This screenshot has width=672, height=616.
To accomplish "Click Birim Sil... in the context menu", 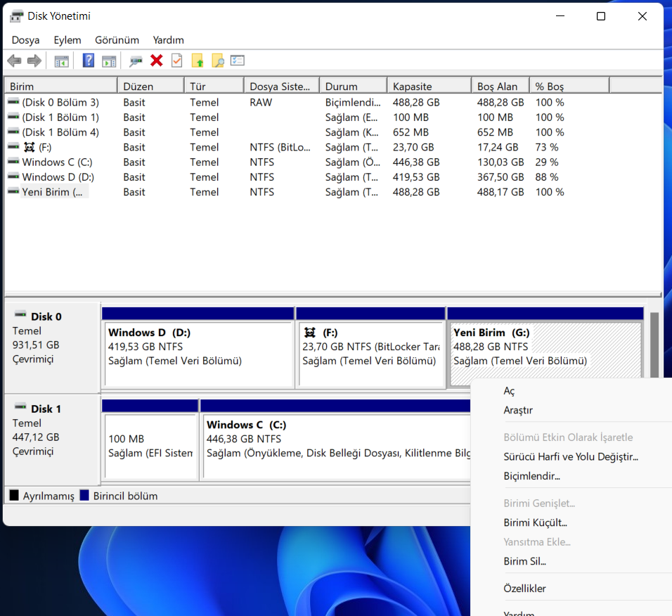I will [524, 561].
